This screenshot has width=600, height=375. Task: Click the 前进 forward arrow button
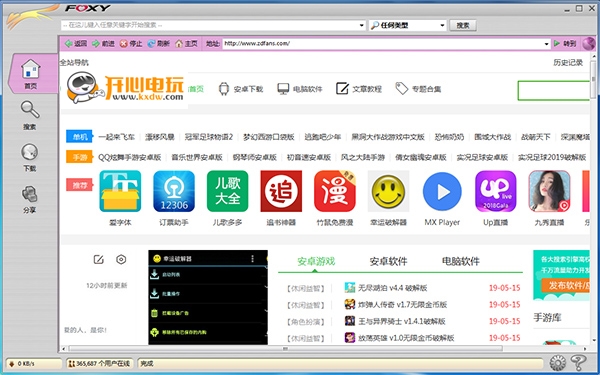click(x=103, y=44)
